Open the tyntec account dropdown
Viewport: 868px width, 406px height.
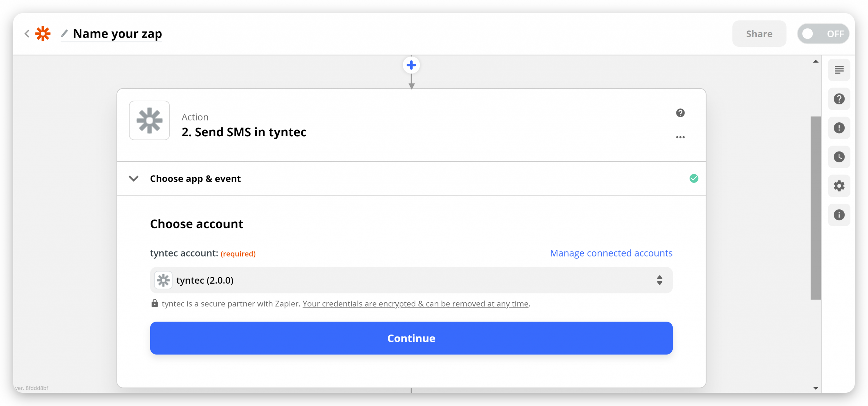click(411, 280)
